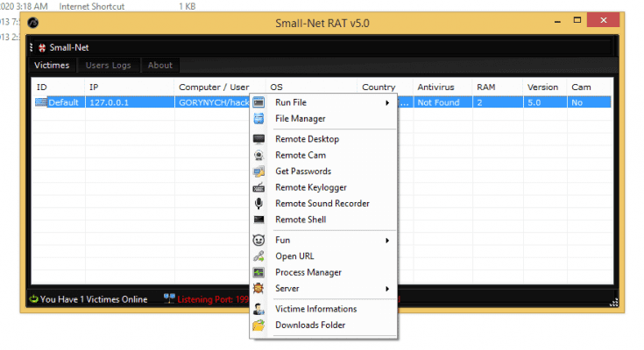This screenshot has height=350, width=644.
Task: Expand the Server submenu arrow
Action: (x=387, y=289)
